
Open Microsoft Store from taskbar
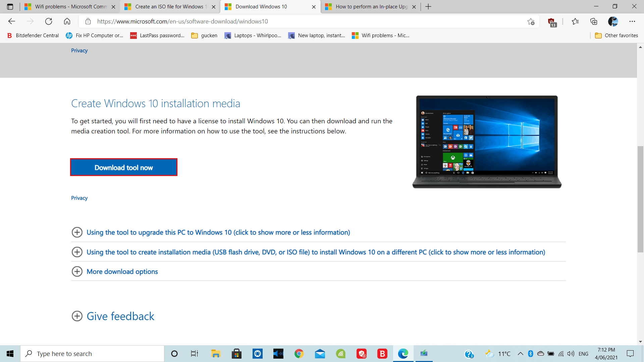[236, 354]
